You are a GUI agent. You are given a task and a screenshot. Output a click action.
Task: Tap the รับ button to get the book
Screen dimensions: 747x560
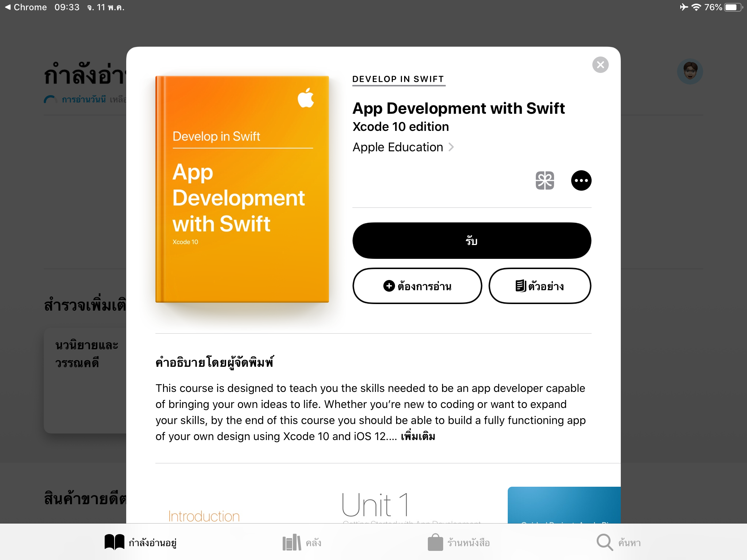point(472,241)
